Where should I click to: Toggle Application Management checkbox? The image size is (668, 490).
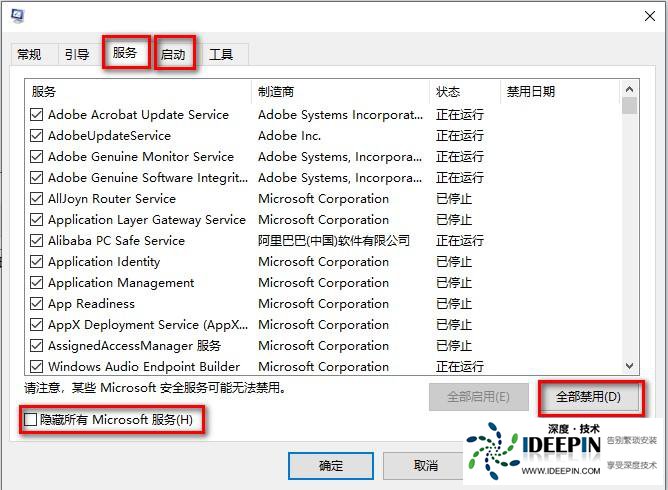pyautogui.click(x=37, y=282)
